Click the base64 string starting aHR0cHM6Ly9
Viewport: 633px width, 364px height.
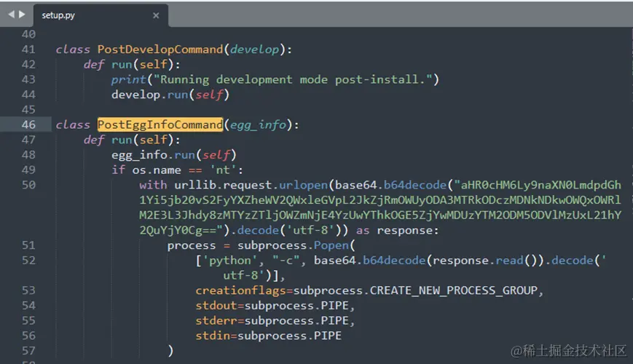(380, 207)
